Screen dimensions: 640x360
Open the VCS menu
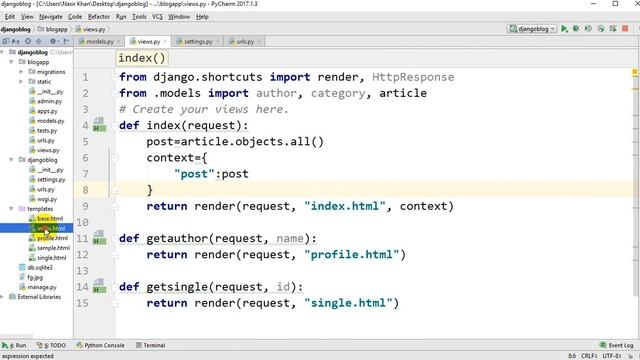(157, 17)
